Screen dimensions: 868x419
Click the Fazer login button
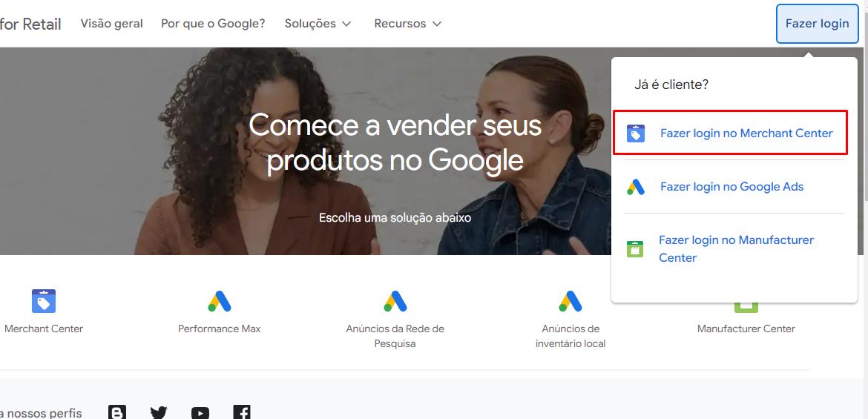(817, 24)
